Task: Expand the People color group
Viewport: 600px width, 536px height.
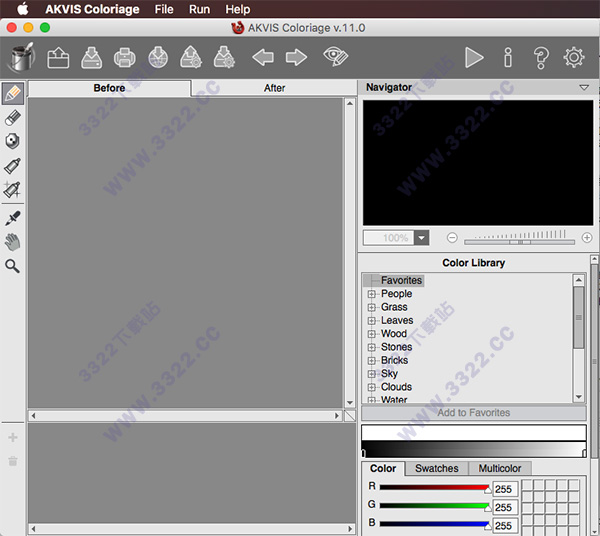Action: [371, 294]
